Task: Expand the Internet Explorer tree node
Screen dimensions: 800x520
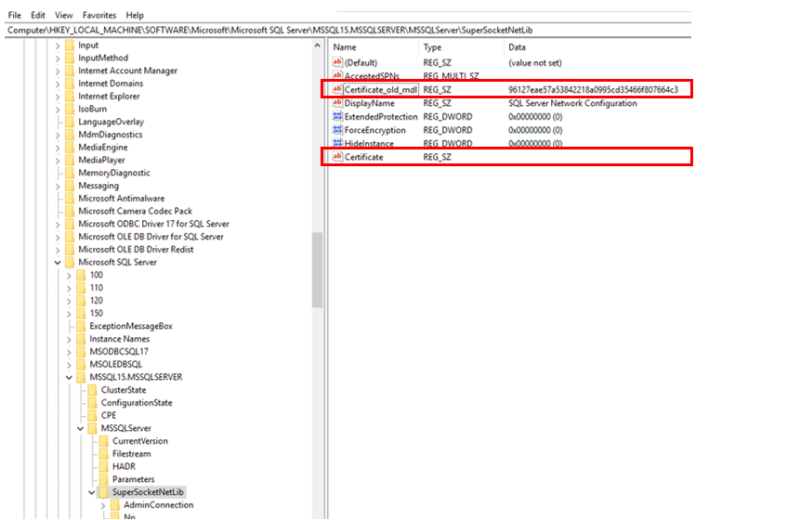Action: click(58, 97)
